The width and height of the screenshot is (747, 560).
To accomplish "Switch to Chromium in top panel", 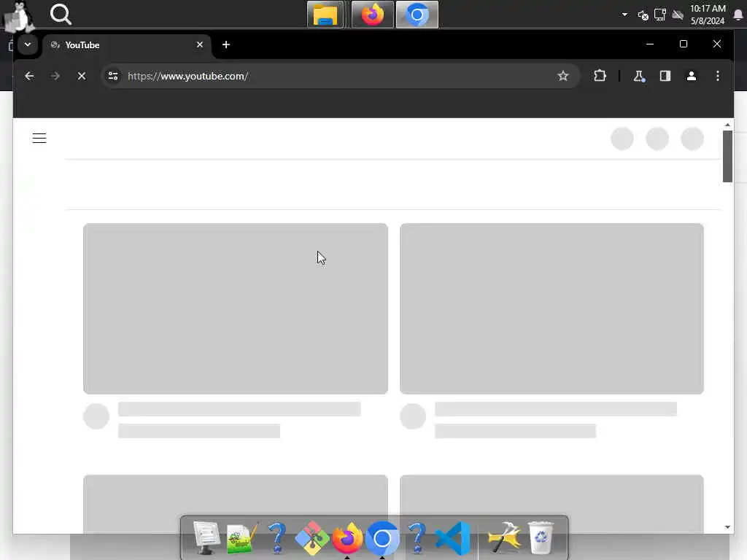I will [417, 15].
